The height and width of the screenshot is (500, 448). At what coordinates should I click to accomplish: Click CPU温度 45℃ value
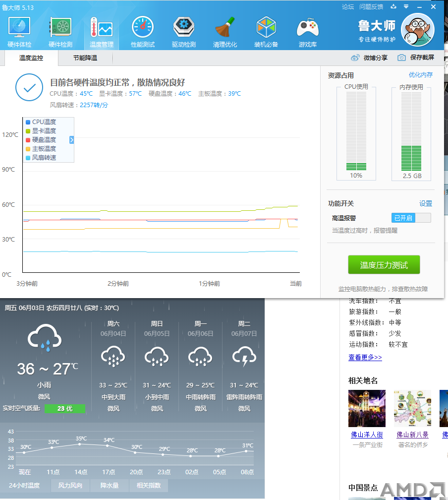tap(86, 93)
